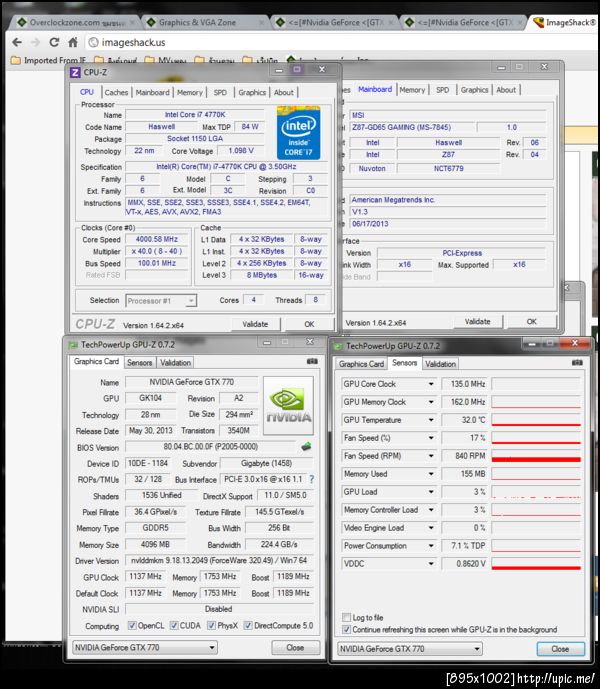Open the VDDC sensor dropdown

click(431, 564)
